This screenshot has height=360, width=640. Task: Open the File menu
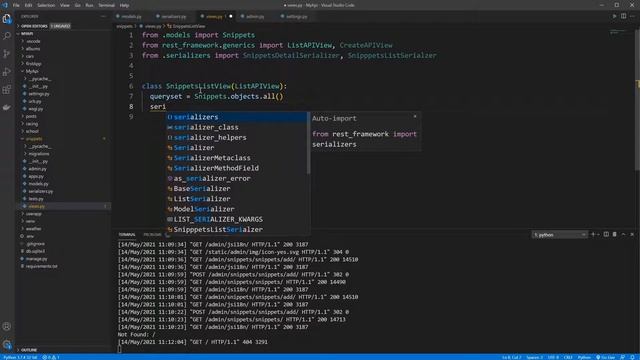(x=16, y=5)
